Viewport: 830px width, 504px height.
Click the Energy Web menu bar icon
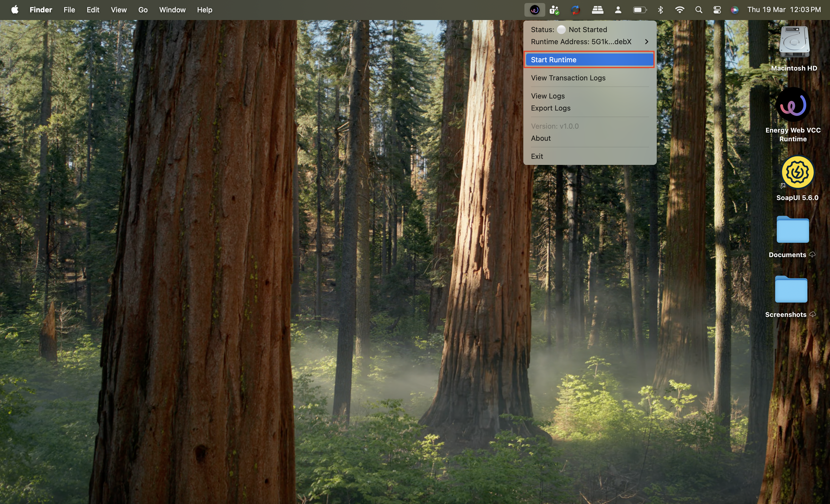(x=535, y=10)
